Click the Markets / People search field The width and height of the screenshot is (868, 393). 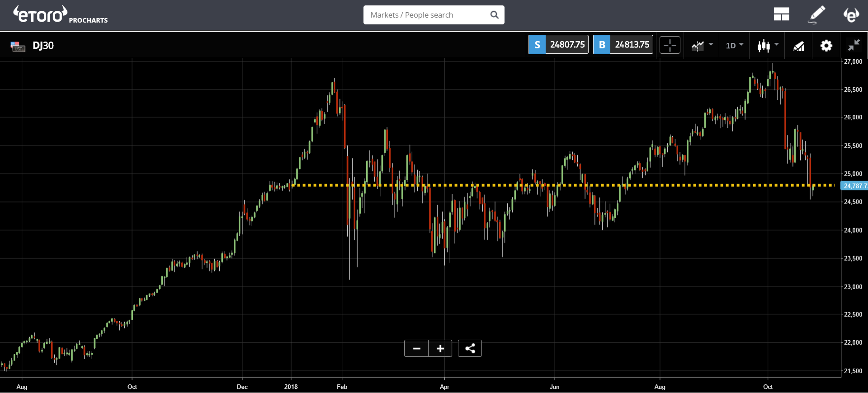[434, 15]
